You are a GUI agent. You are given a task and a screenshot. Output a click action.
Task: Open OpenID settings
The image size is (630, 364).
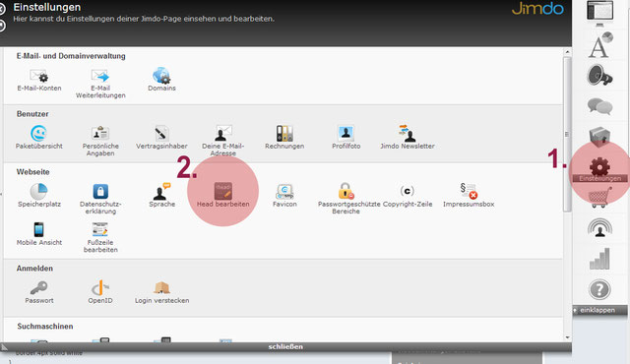tap(100, 292)
